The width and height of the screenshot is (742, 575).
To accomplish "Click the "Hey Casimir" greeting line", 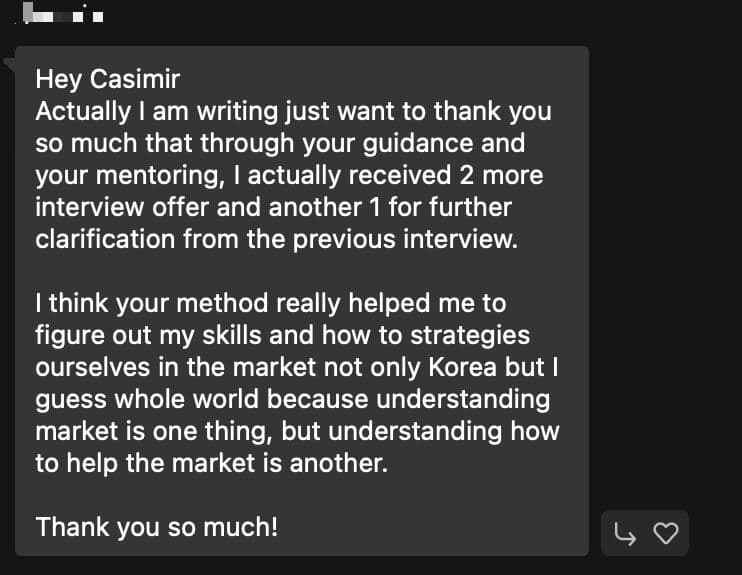I will [109, 78].
